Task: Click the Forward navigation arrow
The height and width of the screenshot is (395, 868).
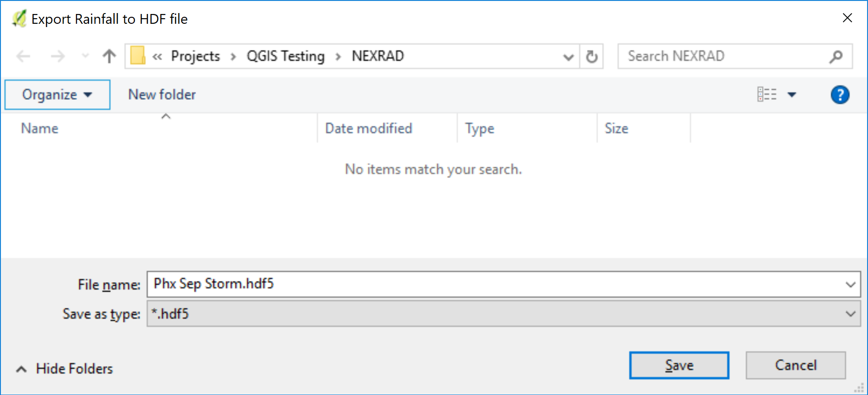Action: tap(58, 56)
